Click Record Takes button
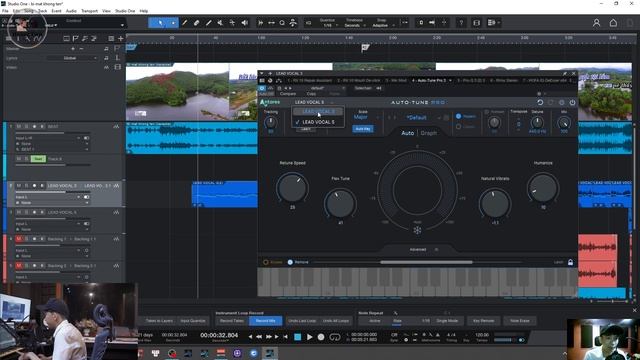640x360 pixels. coord(232,321)
